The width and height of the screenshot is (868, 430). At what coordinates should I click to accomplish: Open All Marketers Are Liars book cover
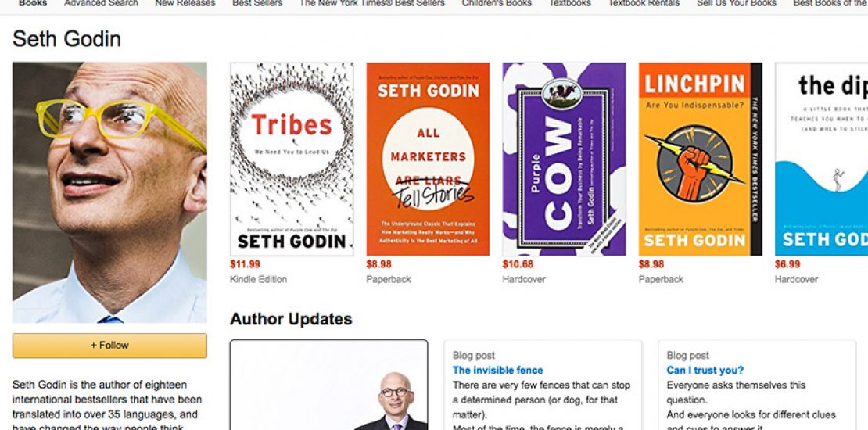(x=428, y=159)
